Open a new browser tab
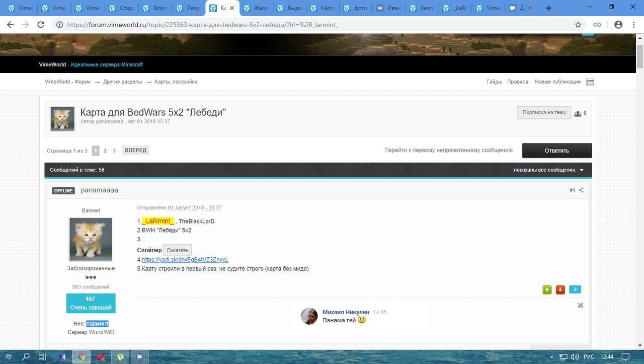644x364 pixels. [549, 8]
